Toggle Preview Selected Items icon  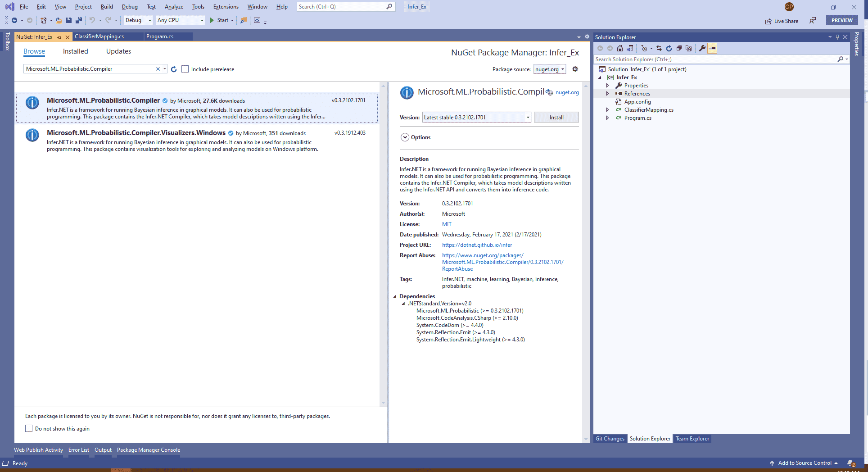[x=712, y=48]
